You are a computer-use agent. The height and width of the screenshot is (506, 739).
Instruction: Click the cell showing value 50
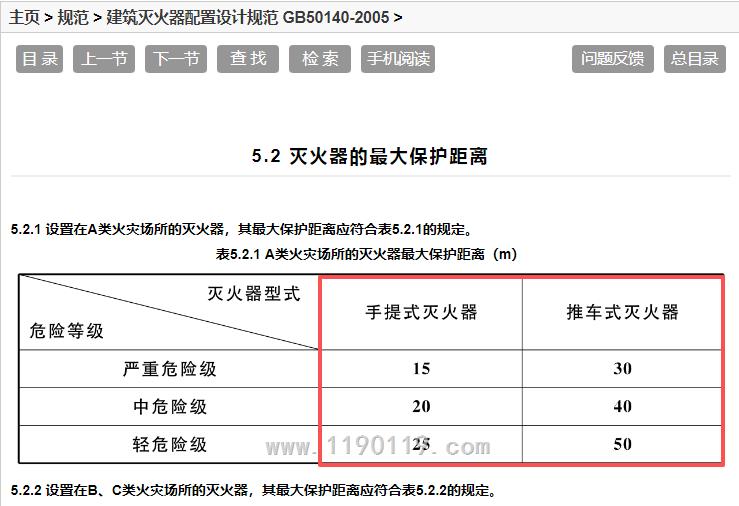coord(622,445)
